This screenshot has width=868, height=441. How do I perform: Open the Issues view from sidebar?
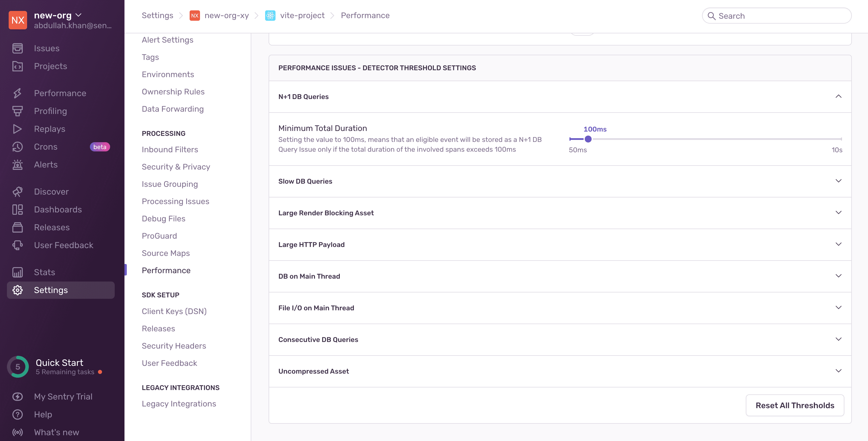click(x=18, y=48)
